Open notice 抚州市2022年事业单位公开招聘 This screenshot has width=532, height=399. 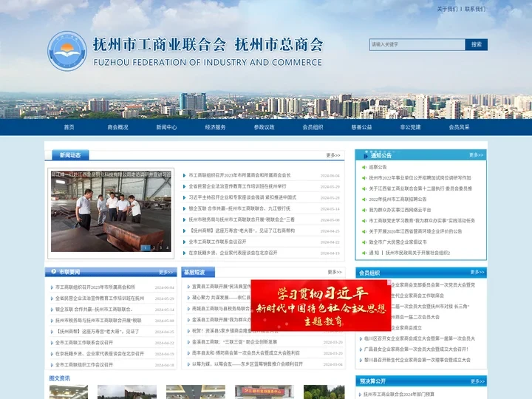click(x=420, y=178)
